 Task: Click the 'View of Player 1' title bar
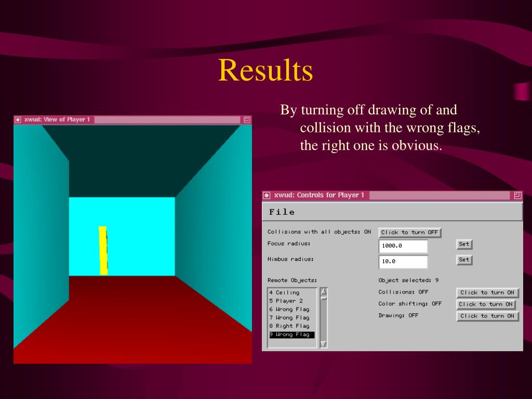point(132,120)
